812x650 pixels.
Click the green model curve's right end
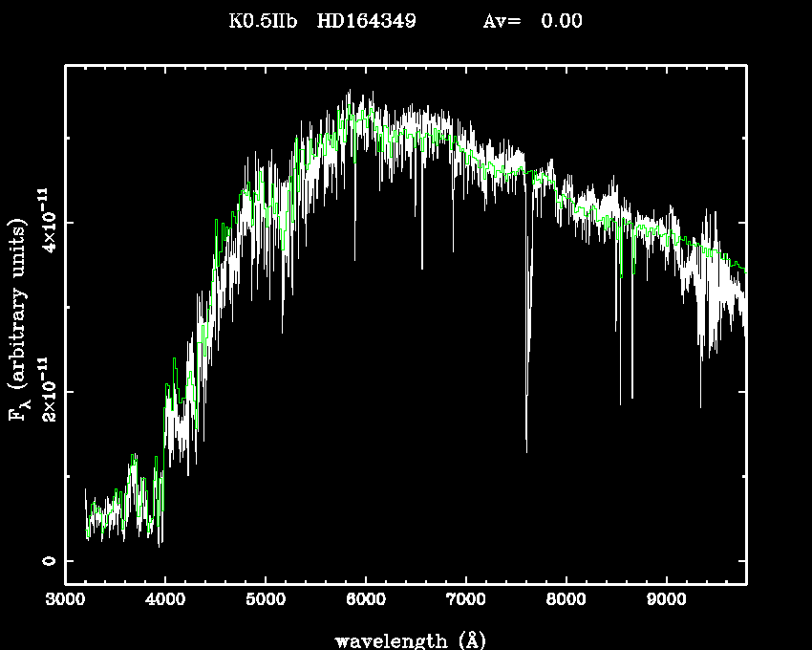pyautogui.click(x=744, y=271)
